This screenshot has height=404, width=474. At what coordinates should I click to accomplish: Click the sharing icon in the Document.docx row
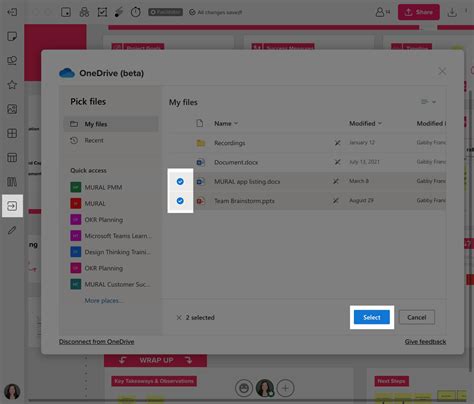pos(337,162)
